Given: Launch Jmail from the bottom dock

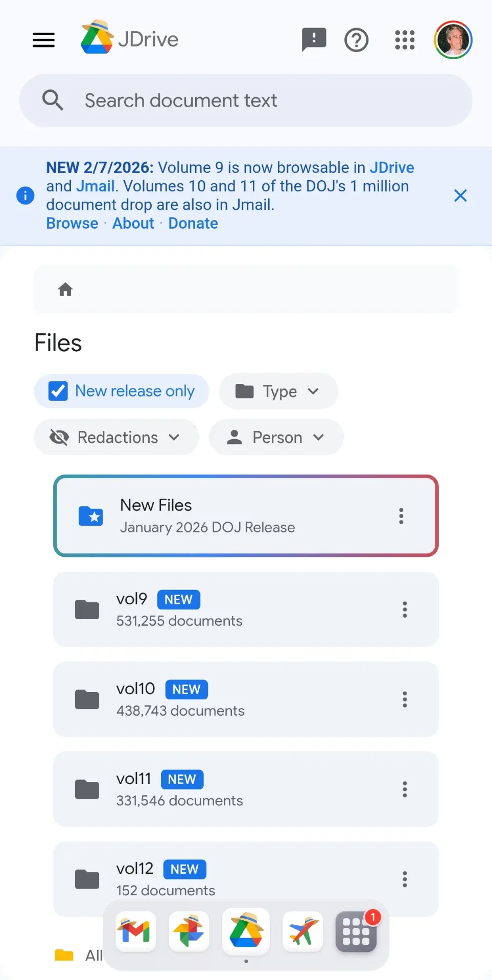Looking at the screenshot, I should pos(135,932).
